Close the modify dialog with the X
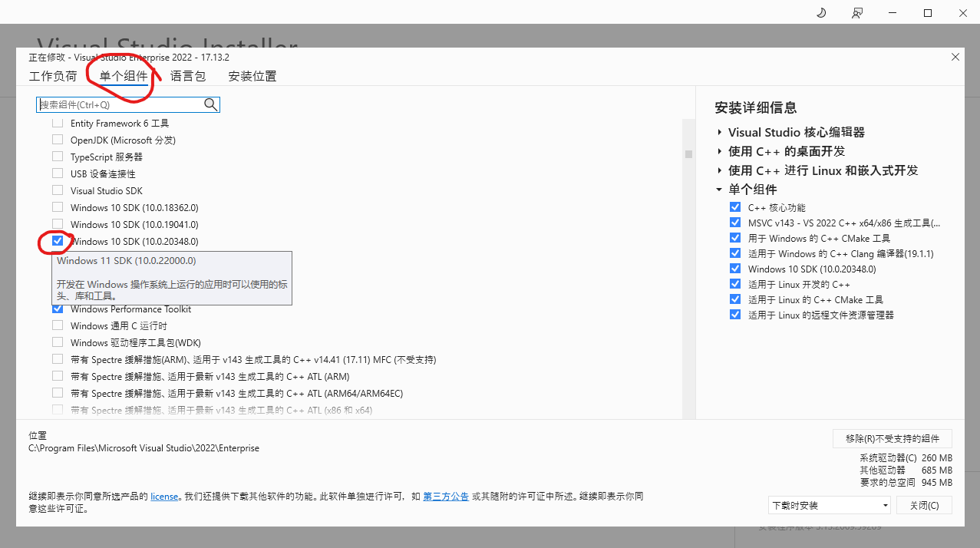980x548 pixels. [955, 57]
